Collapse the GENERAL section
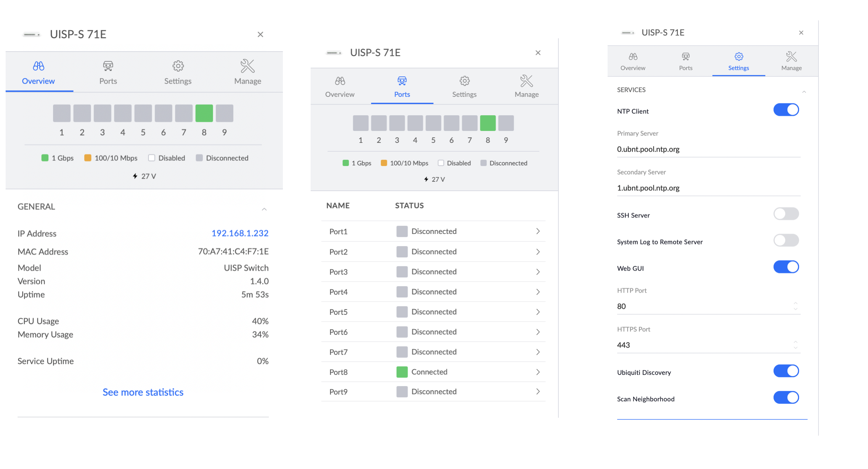The height and width of the screenshot is (469, 868). pyautogui.click(x=264, y=209)
